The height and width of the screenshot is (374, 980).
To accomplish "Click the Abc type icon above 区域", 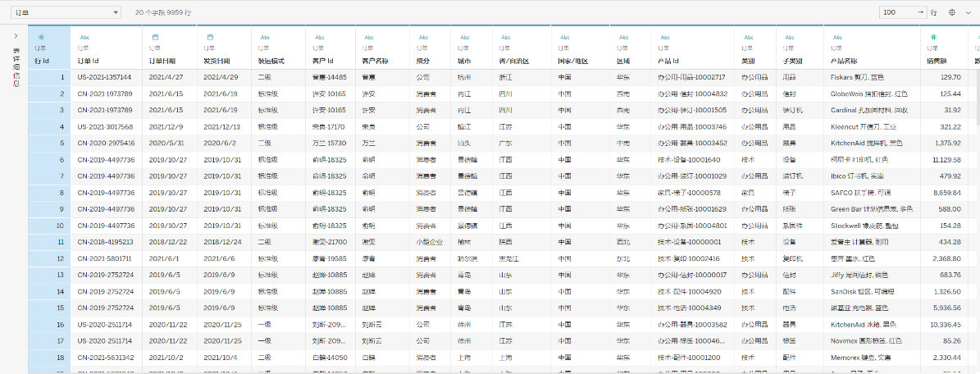I will point(622,38).
